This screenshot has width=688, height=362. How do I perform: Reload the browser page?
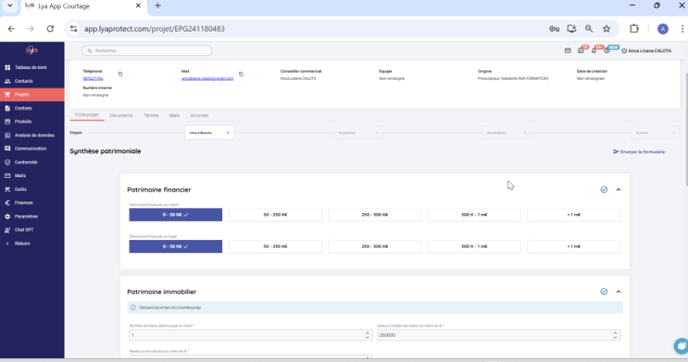(50, 29)
